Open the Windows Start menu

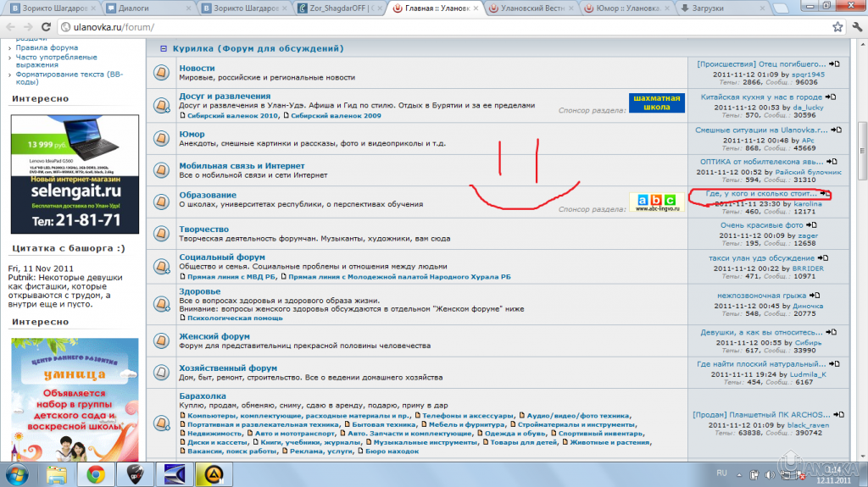coord(17,475)
